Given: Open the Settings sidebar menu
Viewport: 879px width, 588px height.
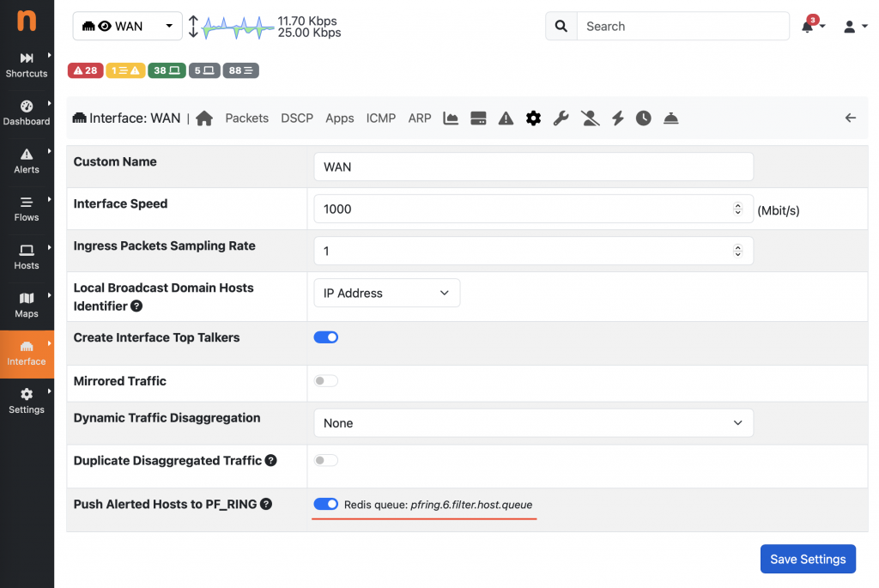Looking at the screenshot, I should point(27,402).
